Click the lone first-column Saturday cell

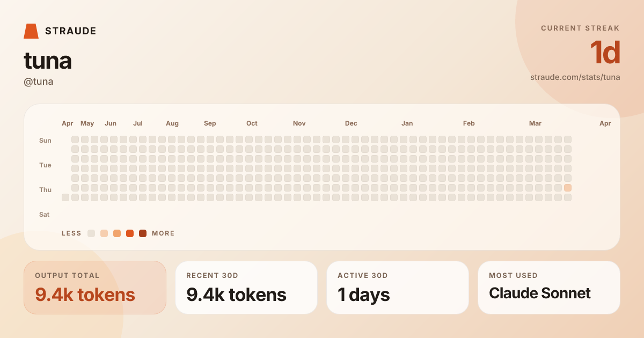tap(65, 197)
